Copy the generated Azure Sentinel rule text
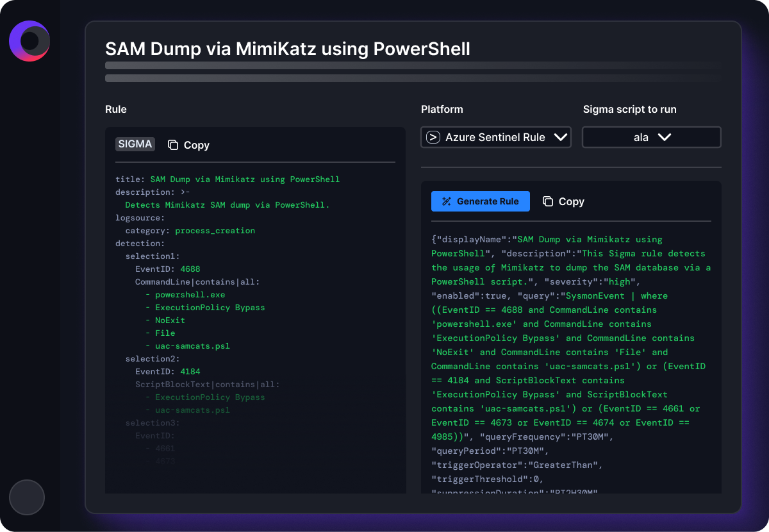 click(564, 201)
